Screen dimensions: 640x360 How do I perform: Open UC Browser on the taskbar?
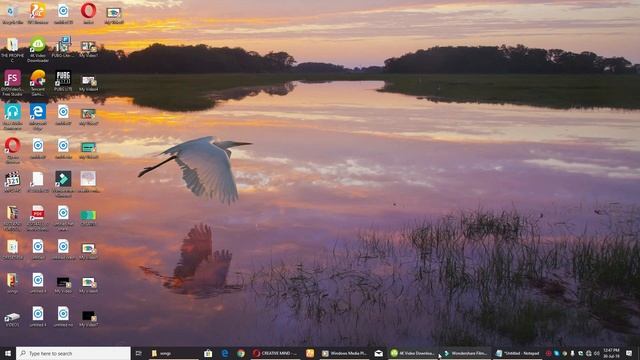tap(310, 353)
